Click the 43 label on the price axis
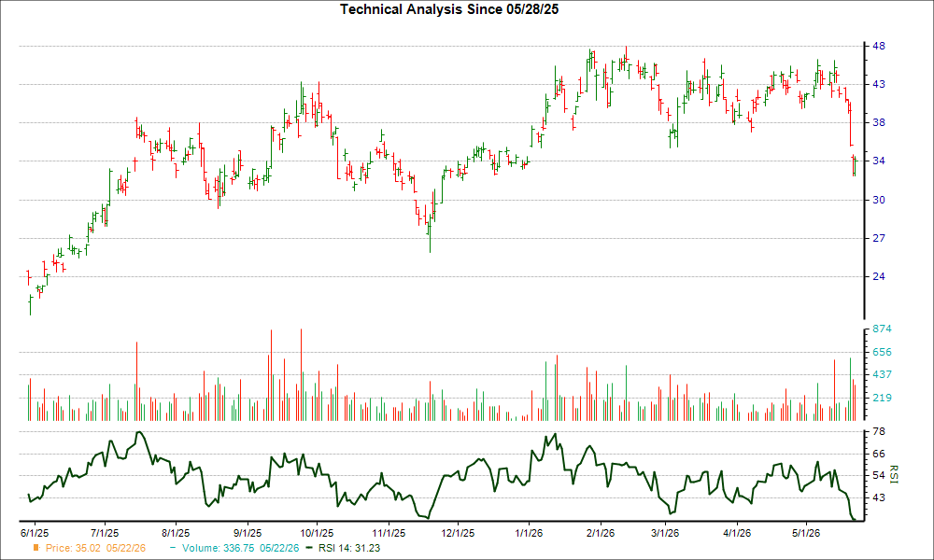Viewport: 934px width, 560px height. click(879, 85)
